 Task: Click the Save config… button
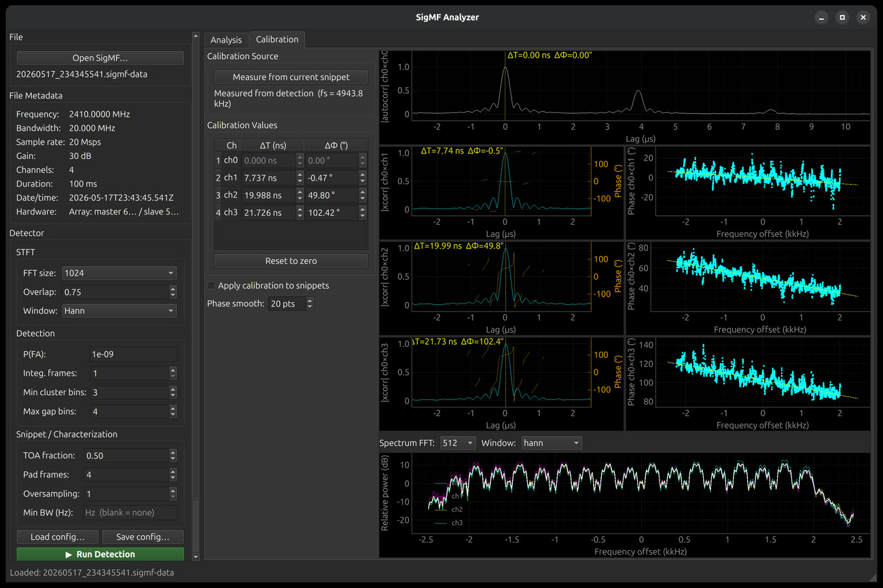click(x=143, y=536)
